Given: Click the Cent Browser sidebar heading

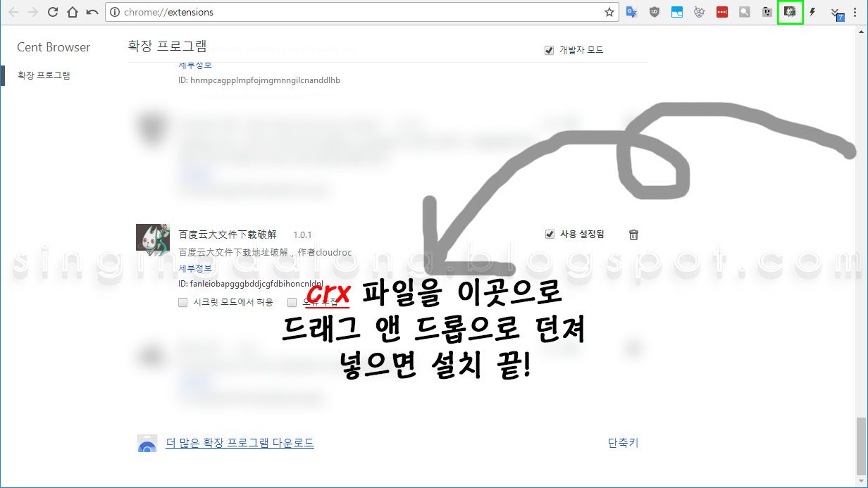Looking at the screenshot, I should point(54,47).
